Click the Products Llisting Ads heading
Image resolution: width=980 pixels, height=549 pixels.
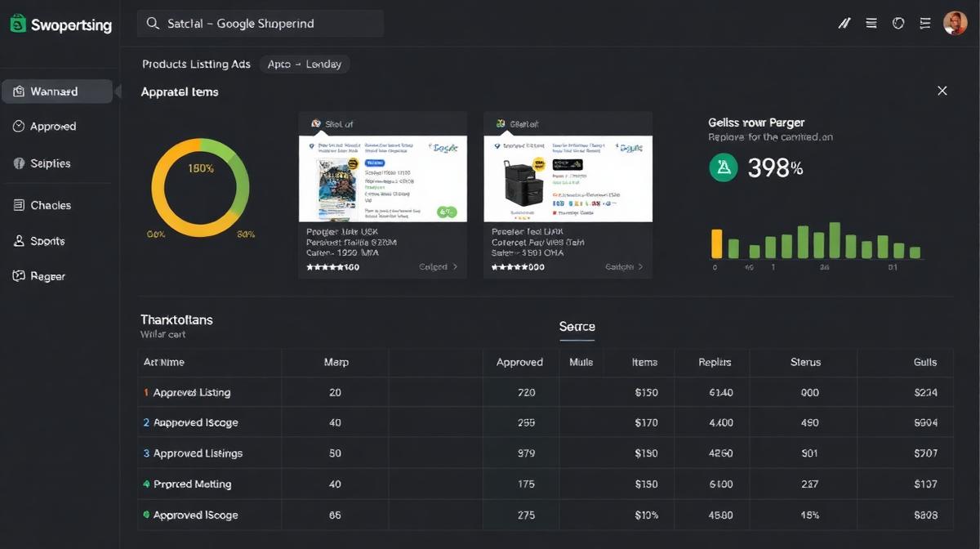(196, 64)
